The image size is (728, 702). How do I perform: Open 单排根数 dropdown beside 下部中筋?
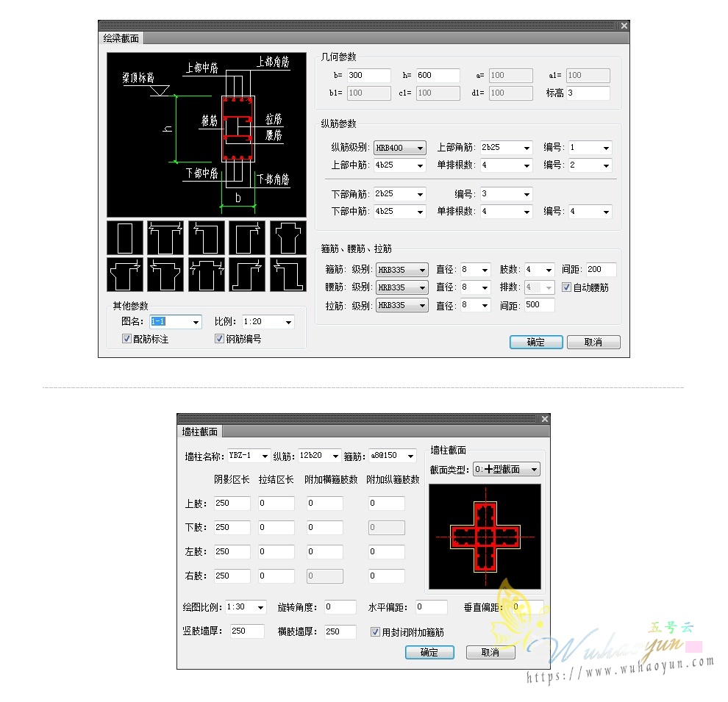(506, 212)
